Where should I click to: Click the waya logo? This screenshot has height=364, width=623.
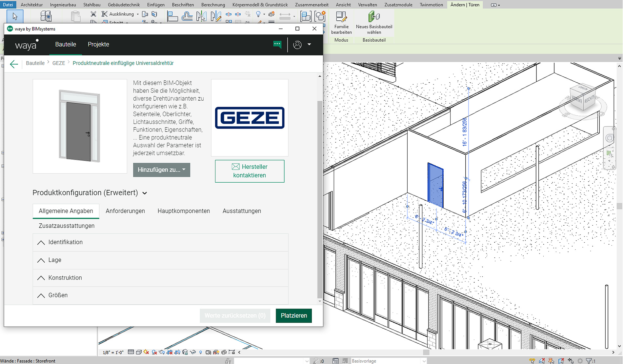27,45
